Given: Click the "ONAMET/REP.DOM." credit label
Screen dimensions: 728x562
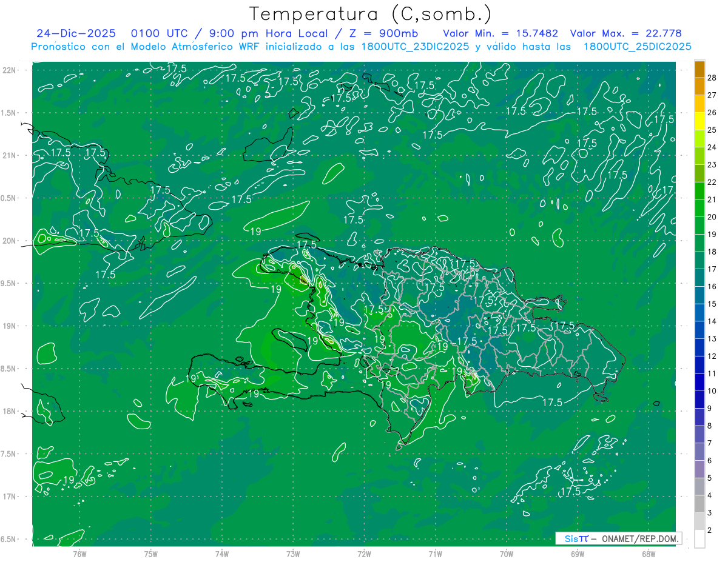Looking at the screenshot, I should [640, 538].
